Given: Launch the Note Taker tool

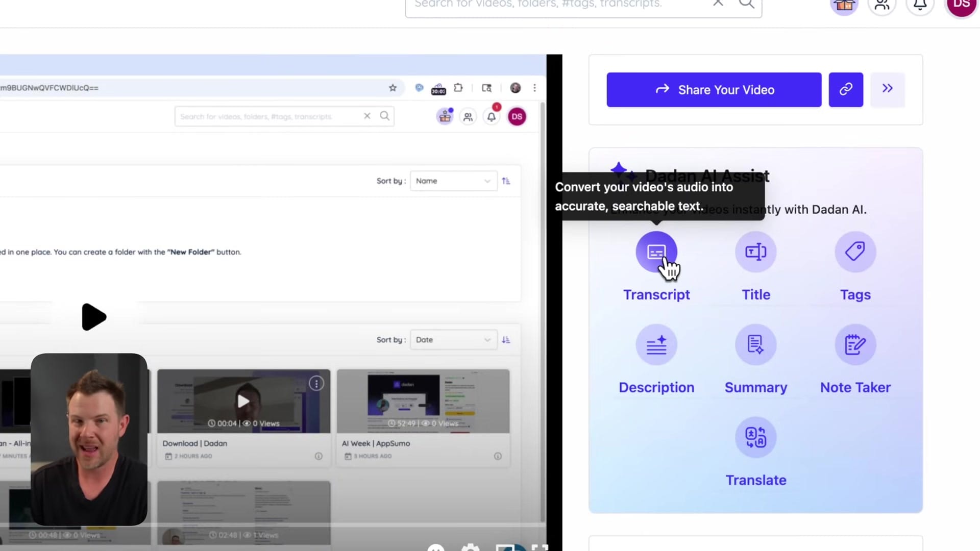Looking at the screenshot, I should (855, 345).
